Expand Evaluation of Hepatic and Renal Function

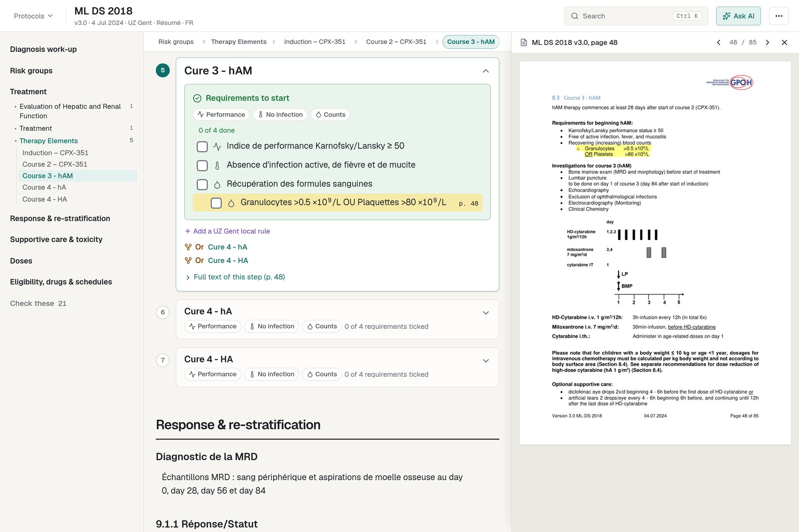[15, 106]
